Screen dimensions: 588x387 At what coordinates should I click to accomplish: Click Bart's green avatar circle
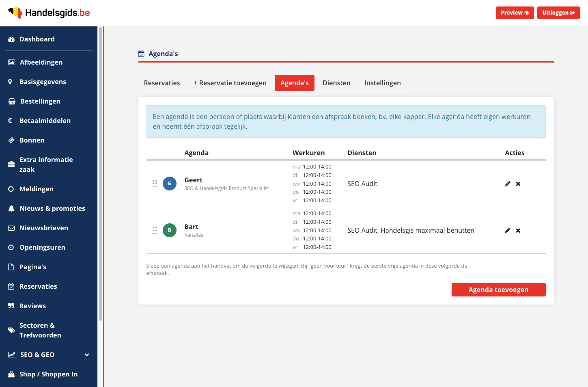pos(170,230)
